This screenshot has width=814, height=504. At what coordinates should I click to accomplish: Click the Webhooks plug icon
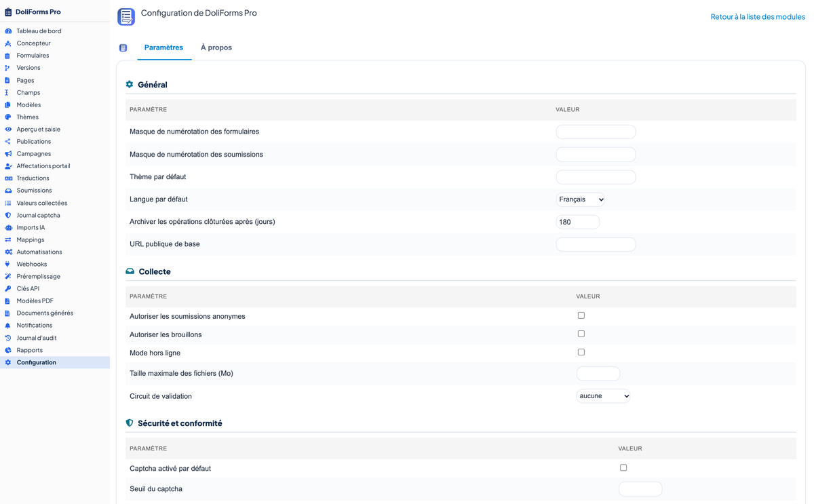[x=8, y=265]
